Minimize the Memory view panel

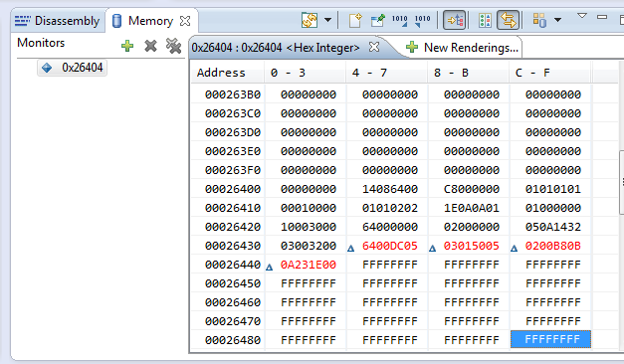click(x=602, y=17)
